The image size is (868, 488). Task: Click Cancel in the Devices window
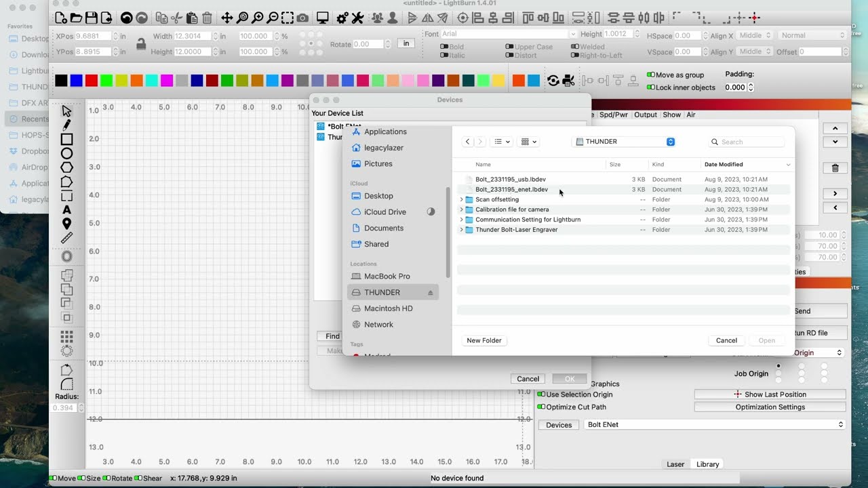pos(528,379)
